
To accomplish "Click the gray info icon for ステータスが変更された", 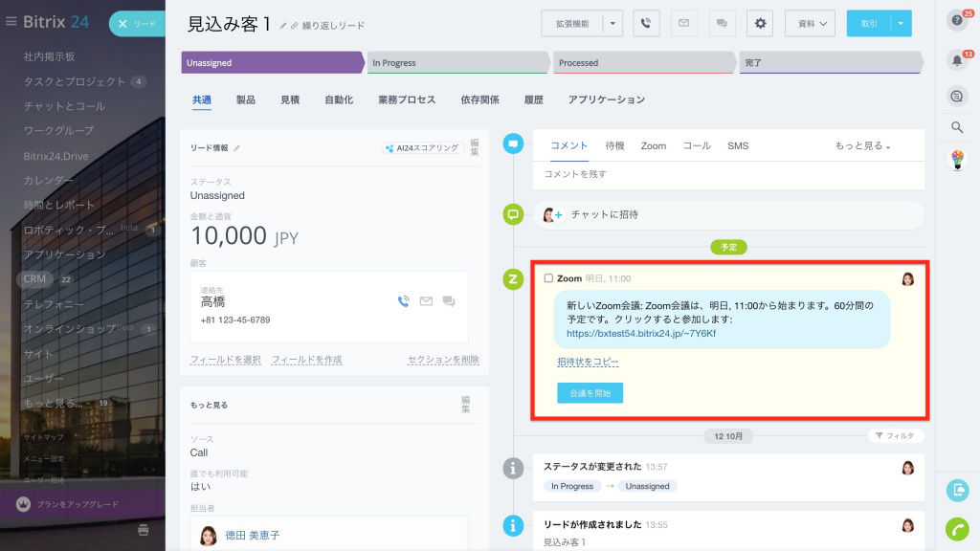I will (513, 468).
